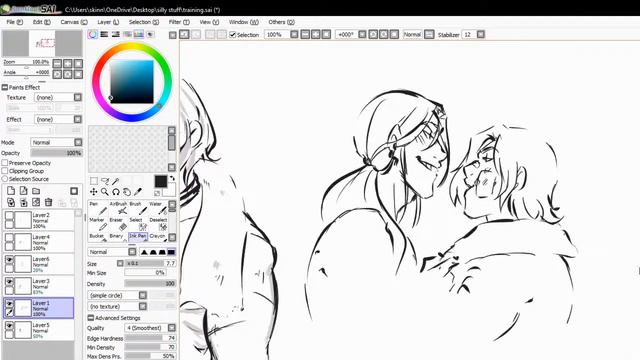Uncheck the Selection checkbox in toolbar
The height and width of the screenshot is (360, 640).
233,35
